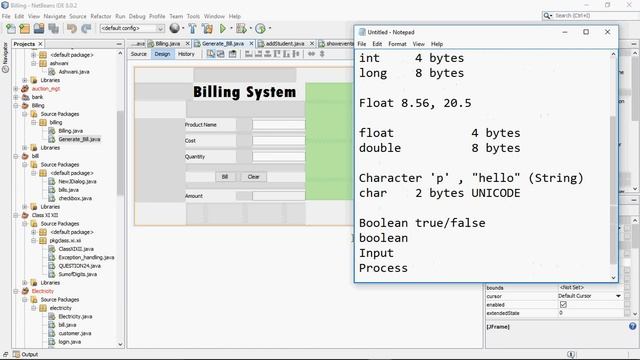Screen dimensions: 640x360
Task: Select QUESTION24.java in the project tree
Action: point(79,266)
